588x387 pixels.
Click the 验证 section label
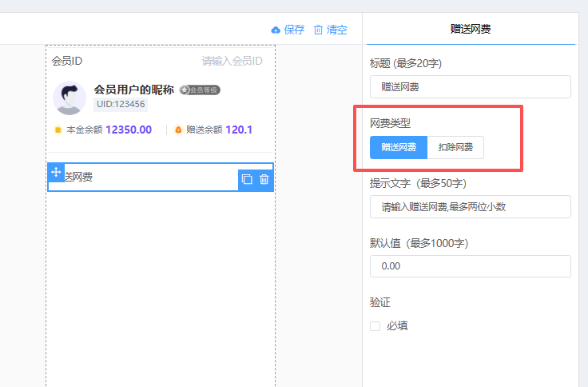coord(380,302)
